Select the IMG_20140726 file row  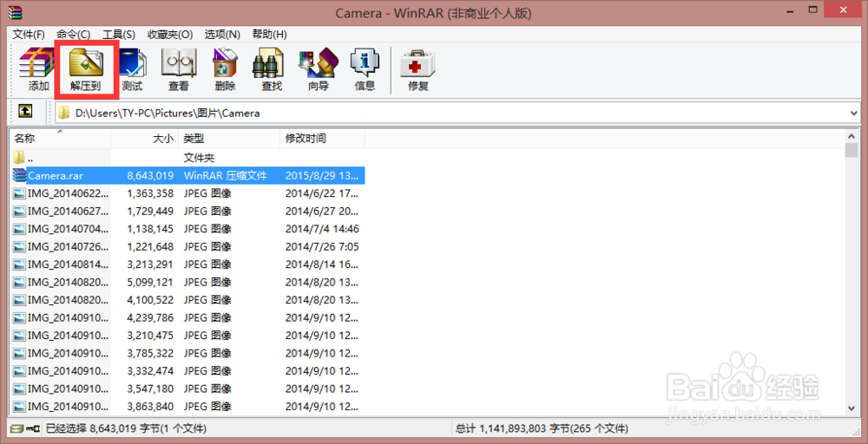187,246
